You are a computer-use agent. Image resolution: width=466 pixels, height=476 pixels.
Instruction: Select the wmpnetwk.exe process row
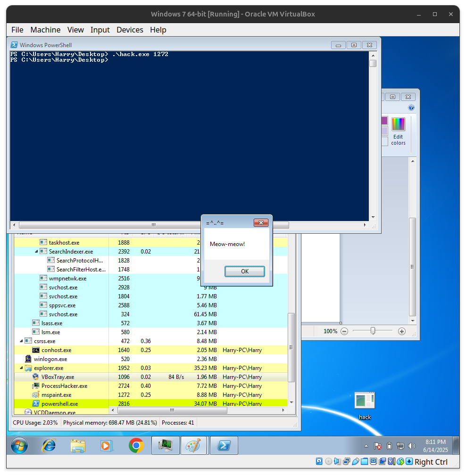pyautogui.click(x=150, y=279)
